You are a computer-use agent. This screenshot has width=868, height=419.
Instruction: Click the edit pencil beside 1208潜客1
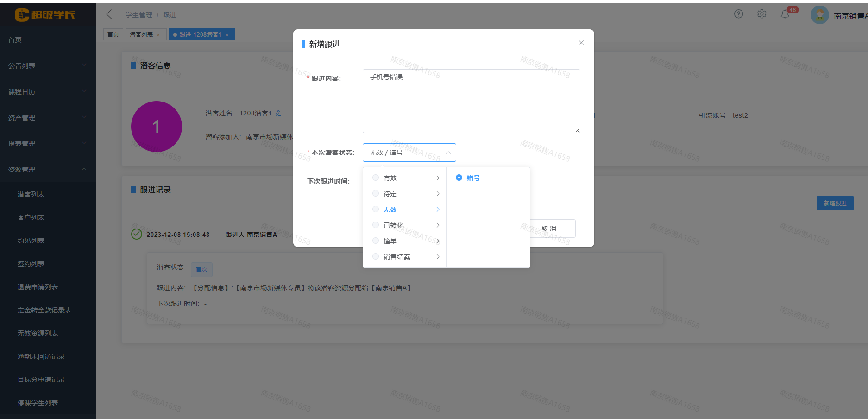pyautogui.click(x=278, y=113)
